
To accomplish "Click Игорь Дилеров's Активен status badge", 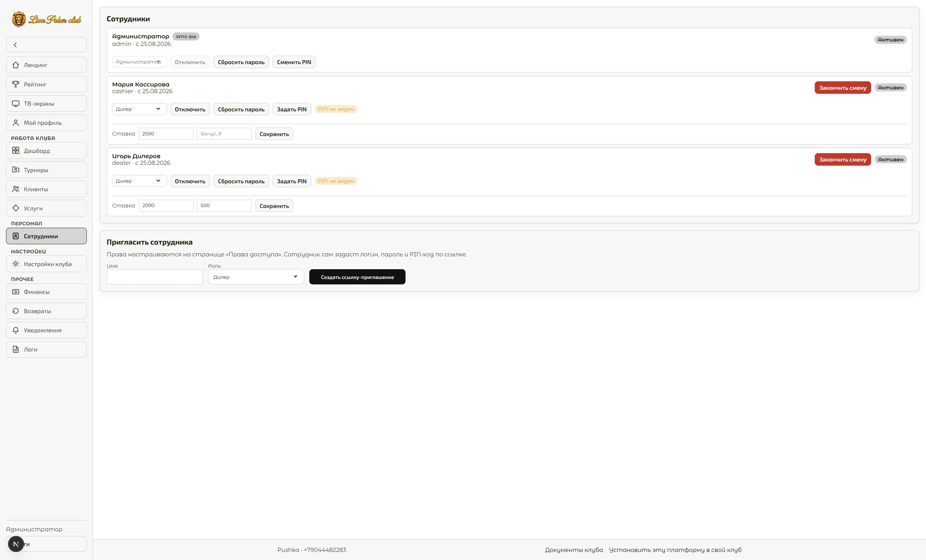I will tap(890, 159).
